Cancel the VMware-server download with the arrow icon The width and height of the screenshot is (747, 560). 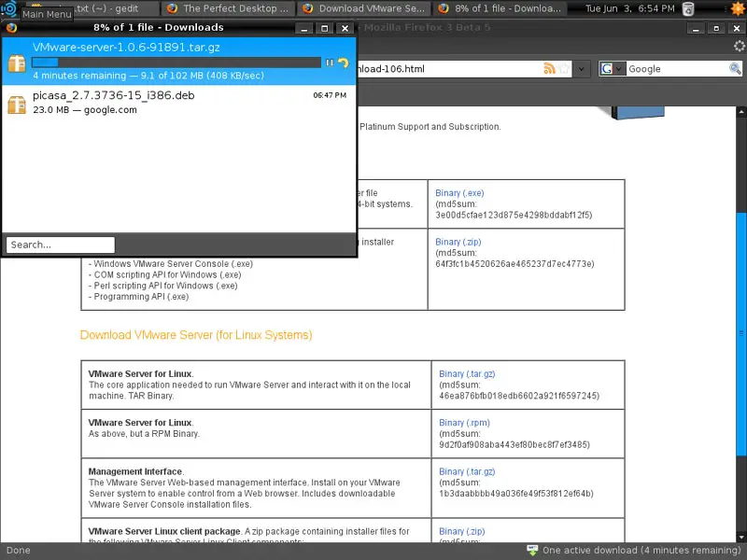343,63
